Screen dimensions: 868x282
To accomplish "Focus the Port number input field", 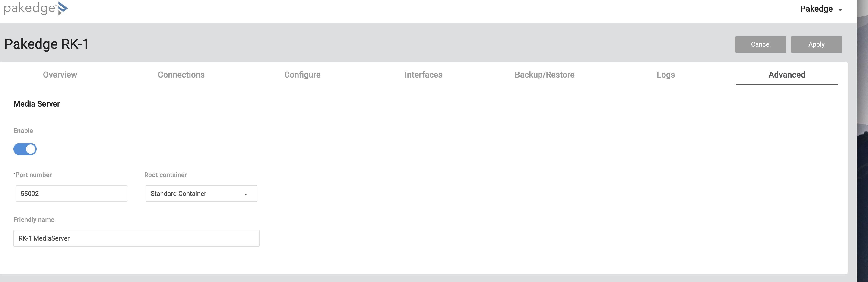I will 71,194.
